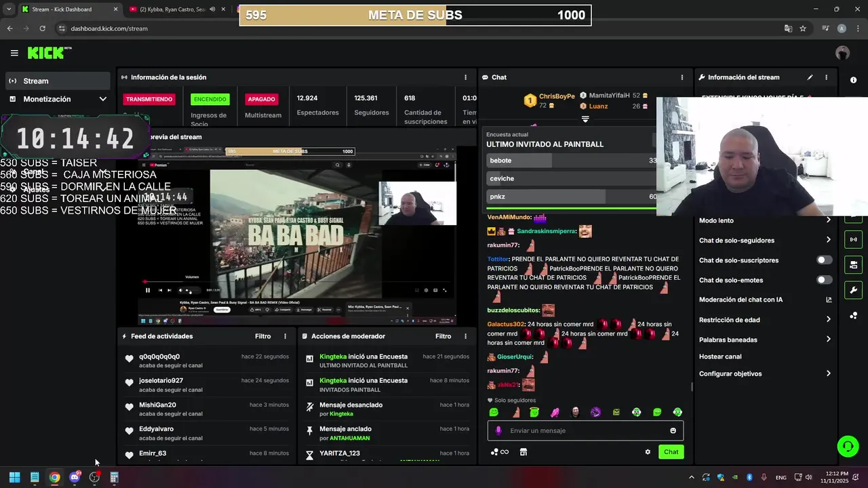This screenshot has height=488, width=868.
Task: Open Hostear canal option
Action: click(x=720, y=357)
